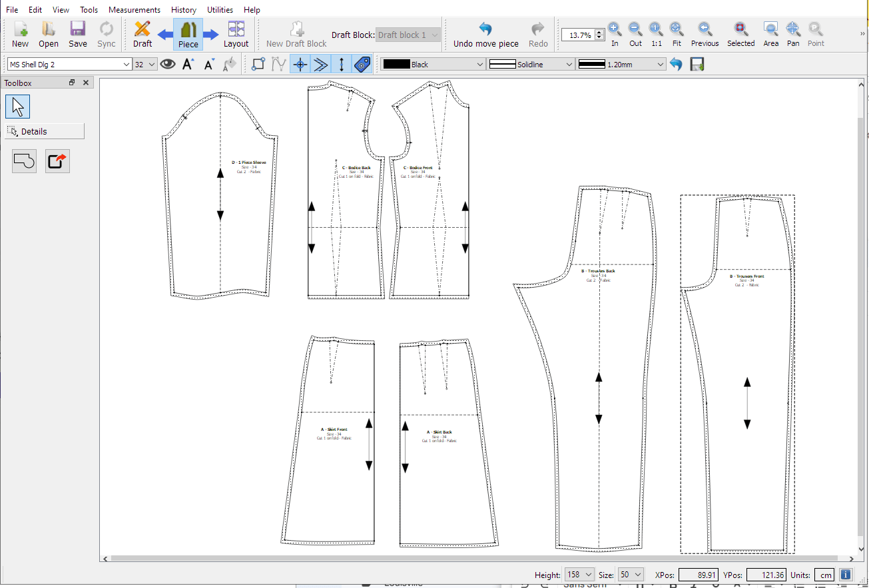This screenshot has width=869, height=588.
Task: Activate the Pan tool
Action: tap(792, 34)
